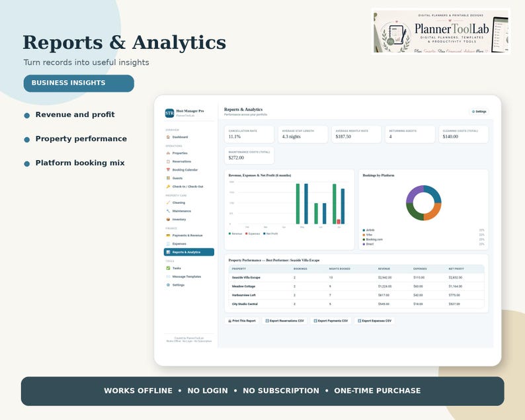525x420 pixels.
Task: Click Export Payments CSV button
Action: (331, 321)
